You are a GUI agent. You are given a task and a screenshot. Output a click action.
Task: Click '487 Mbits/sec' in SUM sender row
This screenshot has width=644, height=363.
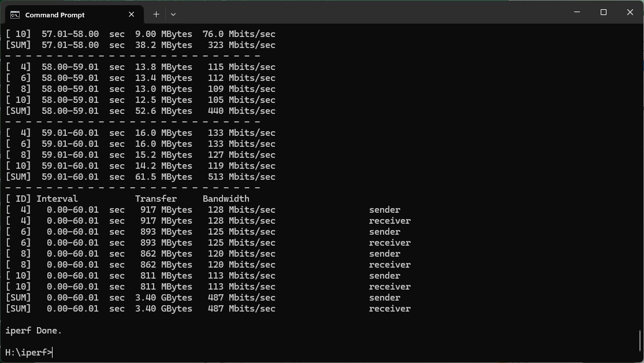241,298
